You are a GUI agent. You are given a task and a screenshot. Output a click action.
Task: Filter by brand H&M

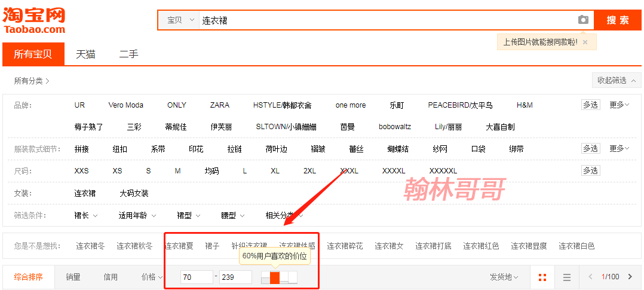[x=525, y=105]
